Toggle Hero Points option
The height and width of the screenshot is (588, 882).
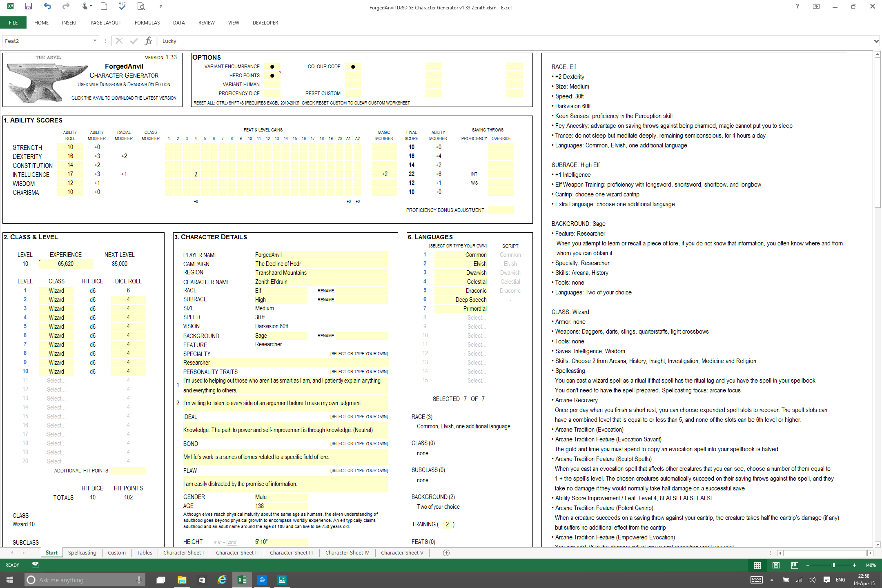[272, 76]
